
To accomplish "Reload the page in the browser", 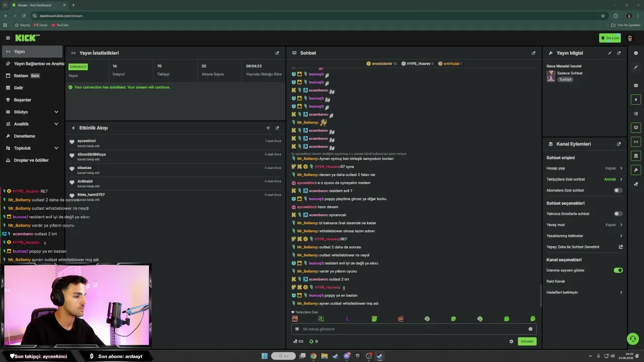I will tap(24, 16).
